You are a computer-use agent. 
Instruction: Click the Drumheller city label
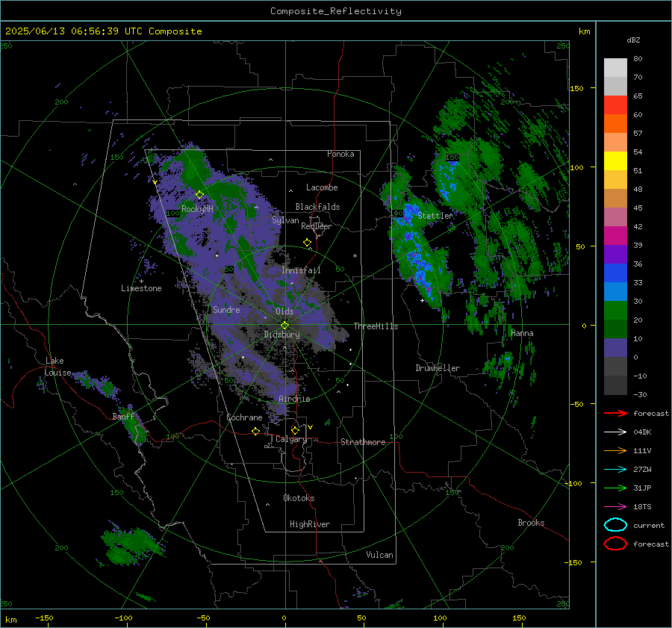[438, 368]
